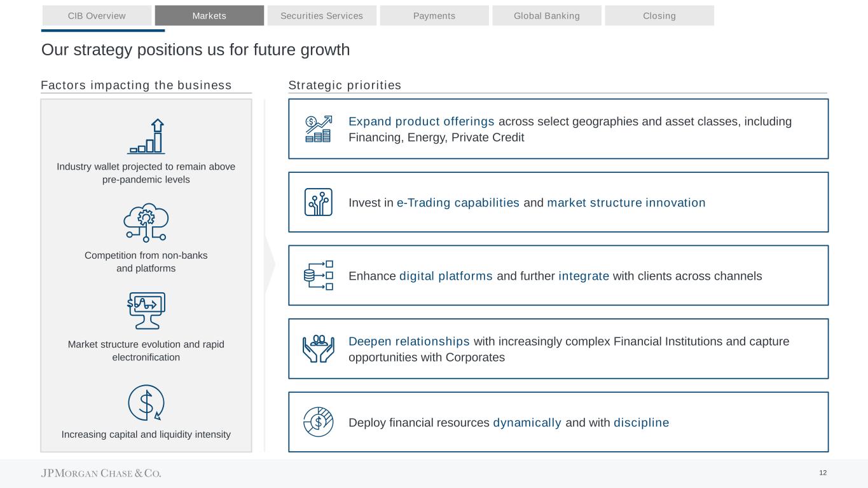Click the 'Expand product offerings' highlighted text
This screenshot has height=488, width=868.
pos(422,121)
